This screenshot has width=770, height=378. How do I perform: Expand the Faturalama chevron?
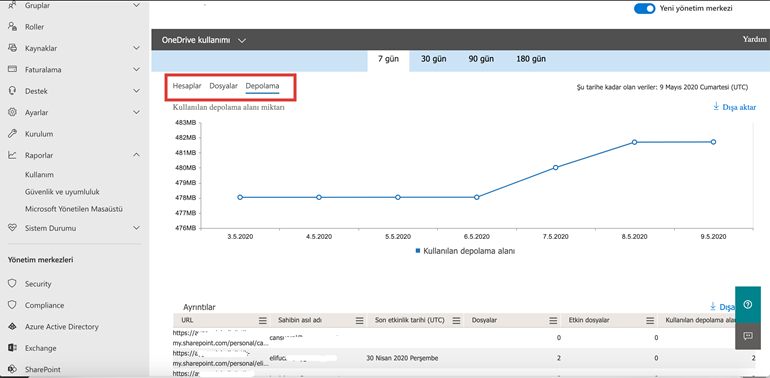[x=137, y=69]
